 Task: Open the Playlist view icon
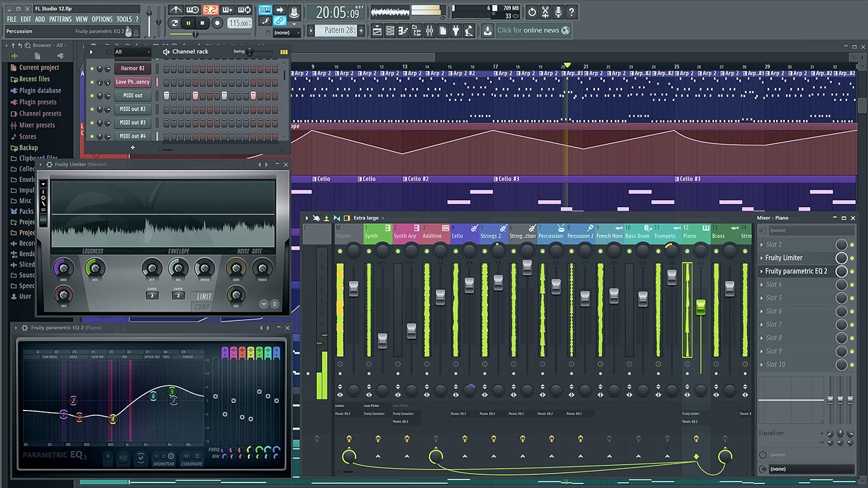377,30
